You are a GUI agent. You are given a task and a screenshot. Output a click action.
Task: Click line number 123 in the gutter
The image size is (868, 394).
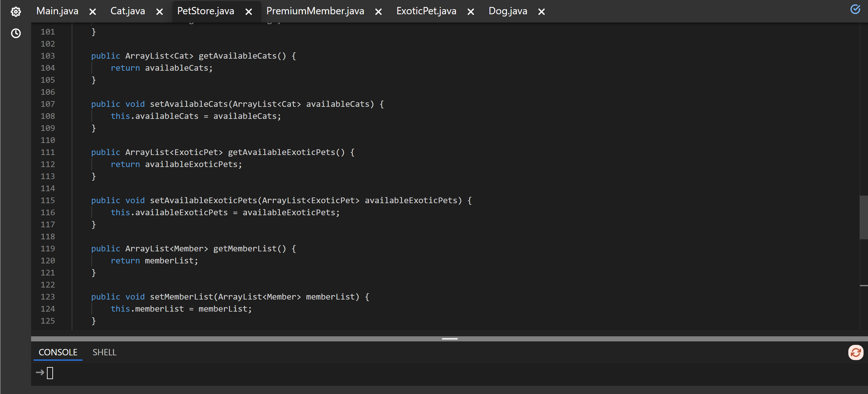pos(48,297)
